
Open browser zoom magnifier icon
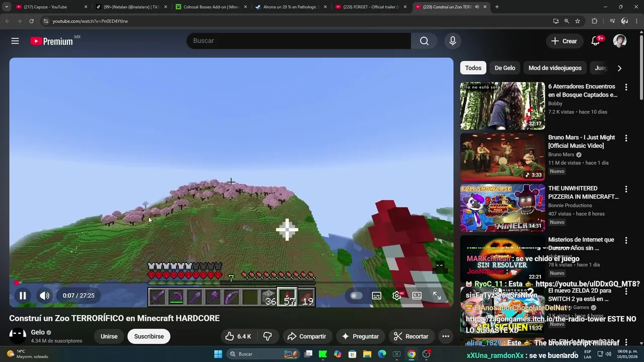[x=567, y=21]
